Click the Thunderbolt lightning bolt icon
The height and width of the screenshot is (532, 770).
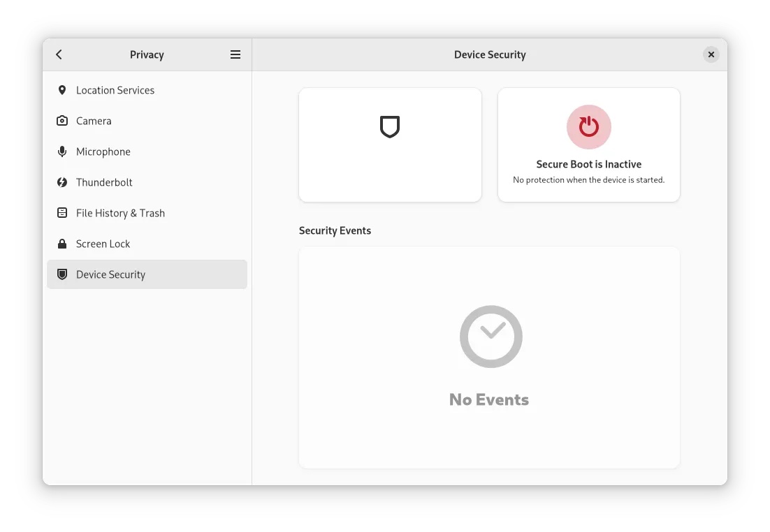click(62, 182)
